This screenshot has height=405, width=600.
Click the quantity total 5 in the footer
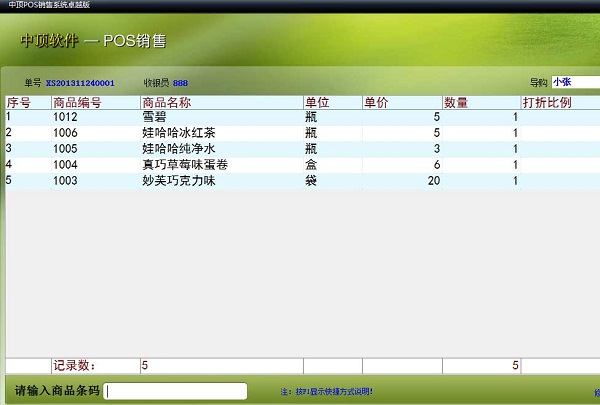[x=515, y=366]
